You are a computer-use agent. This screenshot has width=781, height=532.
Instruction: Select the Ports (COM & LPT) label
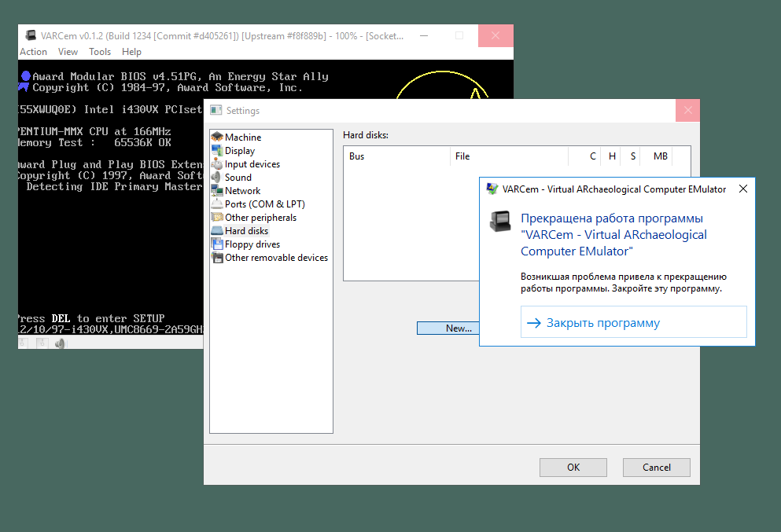265,204
